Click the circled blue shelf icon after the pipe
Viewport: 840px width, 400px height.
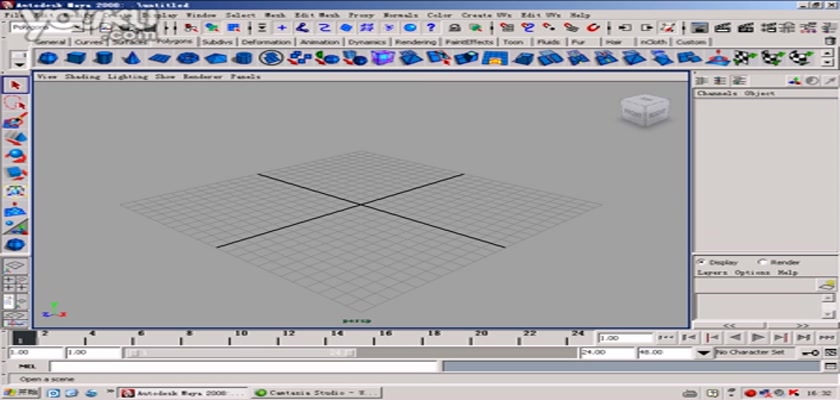click(x=271, y=57)
